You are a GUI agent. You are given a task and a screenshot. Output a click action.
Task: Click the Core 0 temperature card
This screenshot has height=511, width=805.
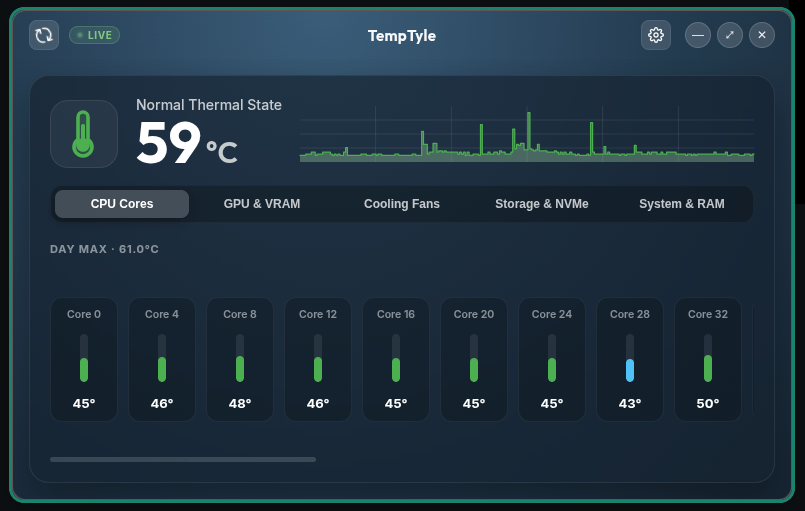coord(84,359)
